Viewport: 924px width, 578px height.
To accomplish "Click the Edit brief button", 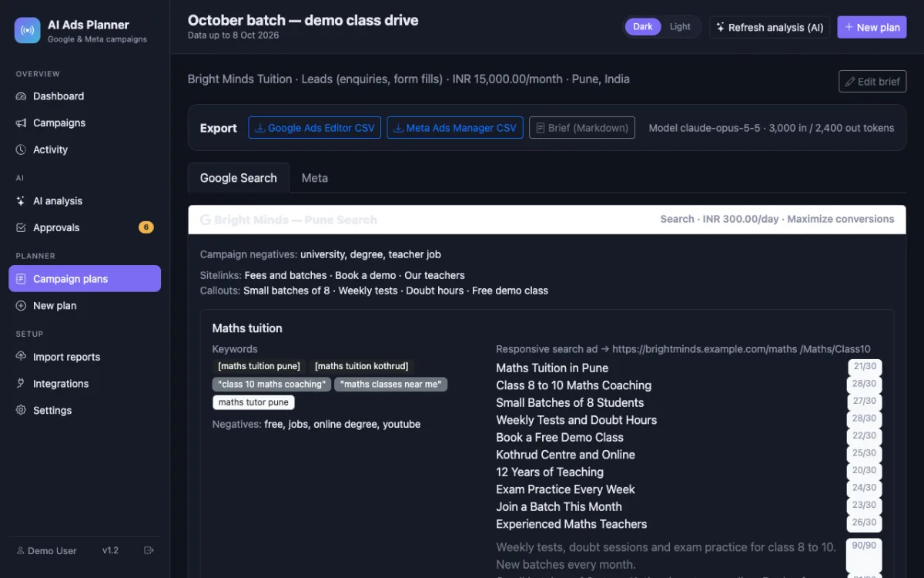I will tap(872, 82).
